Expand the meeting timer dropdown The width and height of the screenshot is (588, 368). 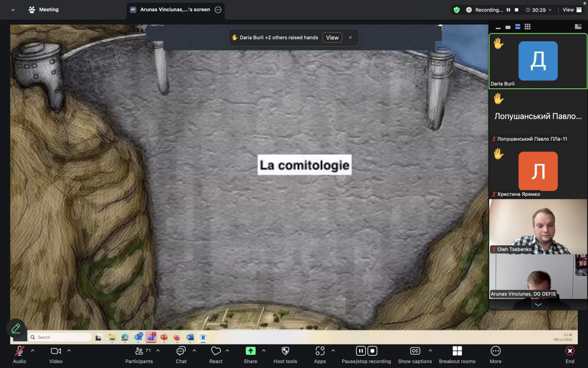pyautogui.click(x=550, y=10)
